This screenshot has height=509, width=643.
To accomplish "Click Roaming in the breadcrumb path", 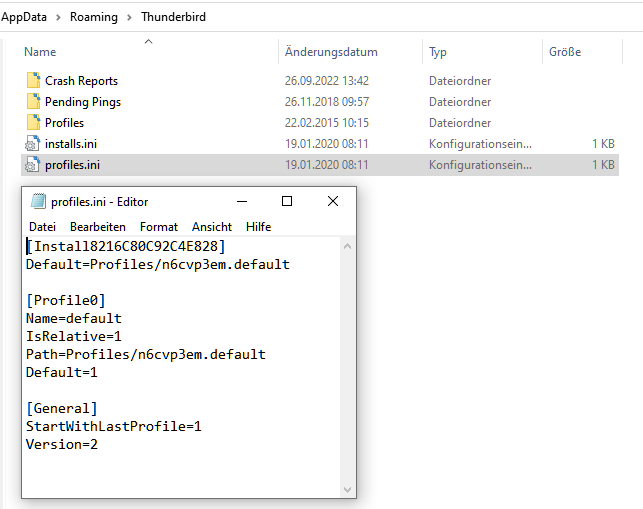I will [94, 17].
